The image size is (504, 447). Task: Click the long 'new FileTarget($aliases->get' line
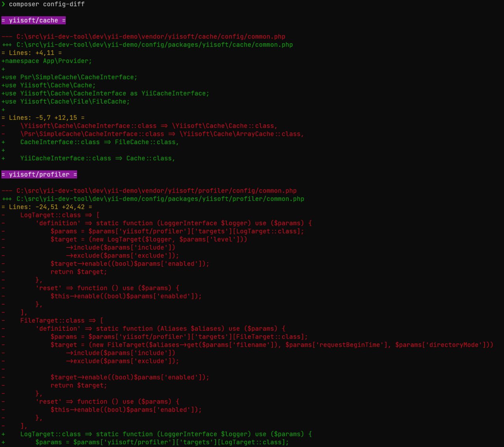247,345
